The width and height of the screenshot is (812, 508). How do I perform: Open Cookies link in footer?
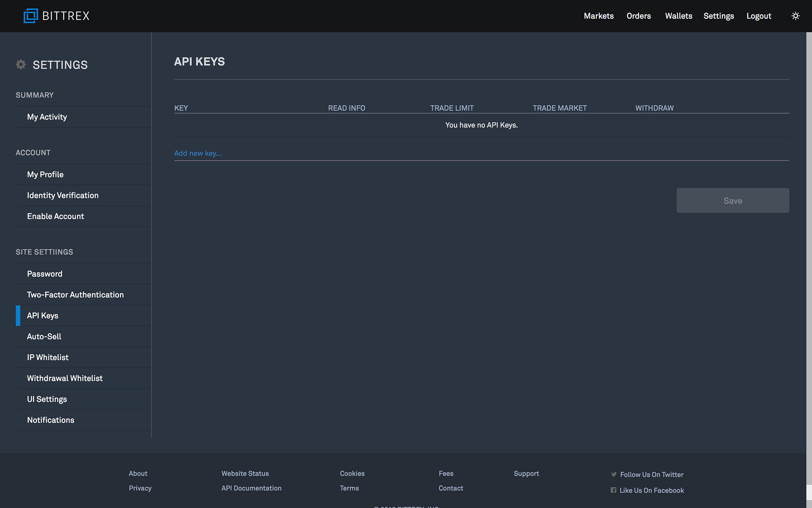click(x=352, y=473)
